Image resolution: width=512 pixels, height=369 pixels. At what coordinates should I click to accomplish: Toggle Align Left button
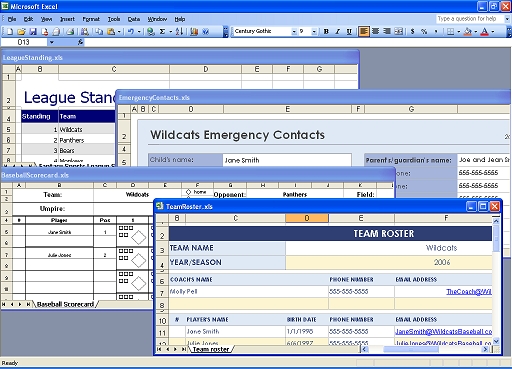click(364, 31)
